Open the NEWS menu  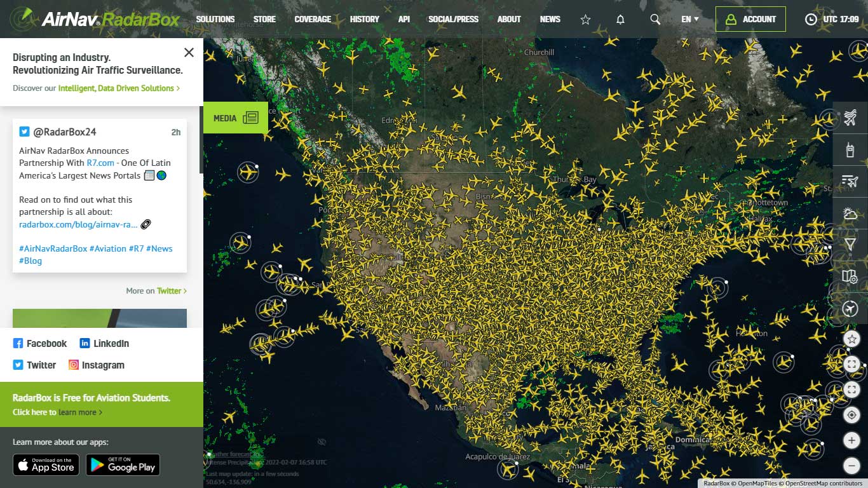click(x=550, y=19)
